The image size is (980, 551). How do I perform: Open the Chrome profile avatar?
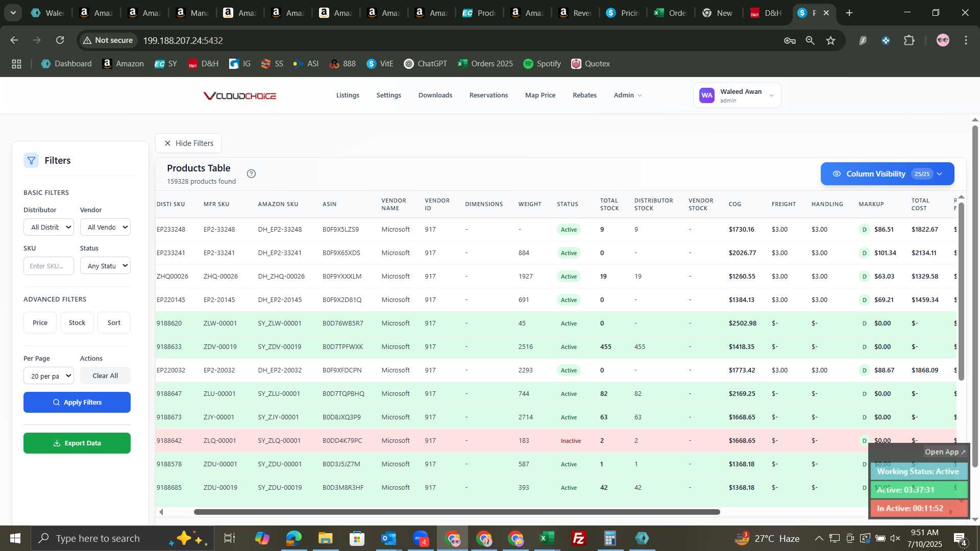pyautogui.click(x=943, y=40)
